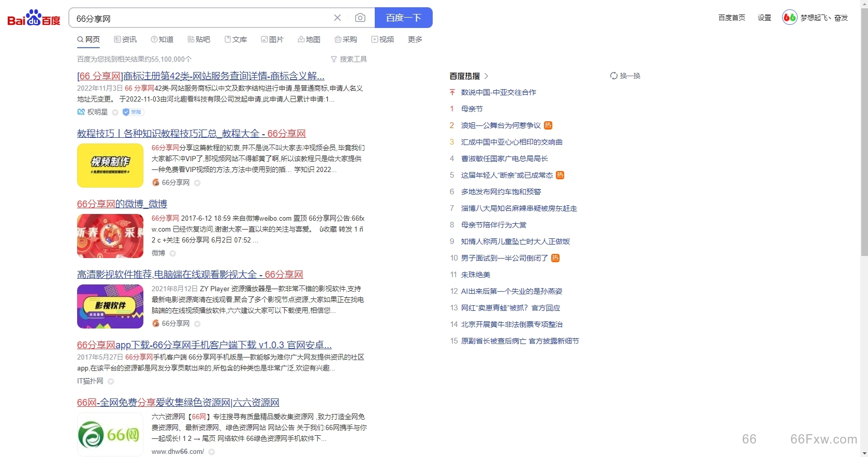Screen dimensions: 868x457
Task: Open hot search 多地发布网约车饱和预警
Action: [501, 192]
